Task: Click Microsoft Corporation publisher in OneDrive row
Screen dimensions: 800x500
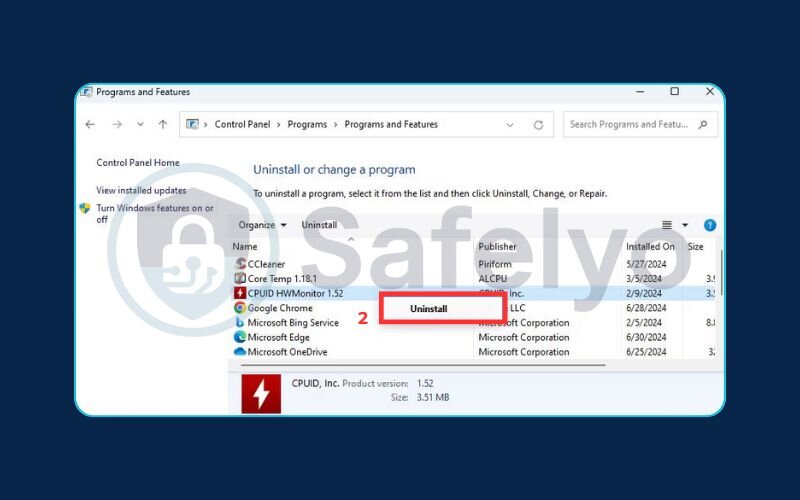Action: tap(523, 352)
